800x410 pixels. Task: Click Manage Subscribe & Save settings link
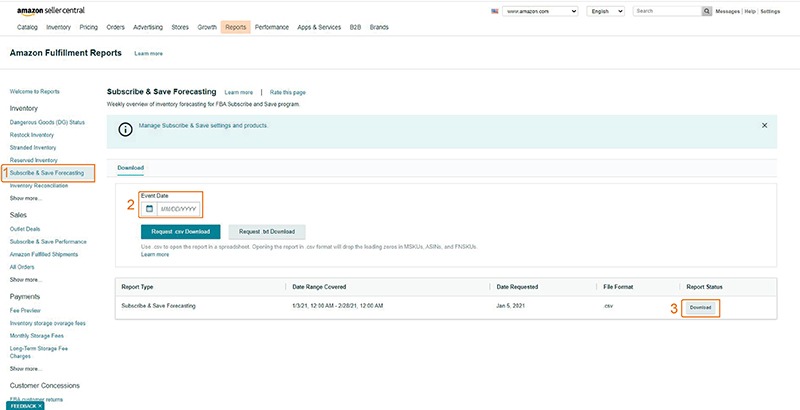[x=203, y=125]
